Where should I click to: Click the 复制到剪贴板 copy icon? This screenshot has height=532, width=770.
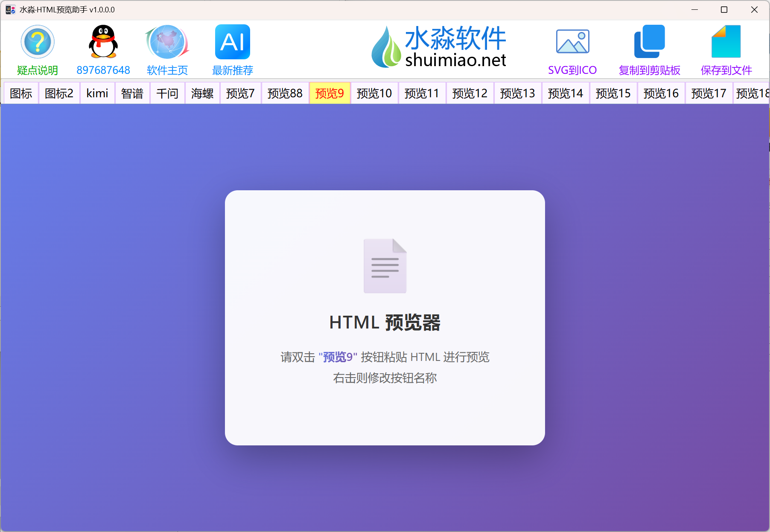[x=649, y=41]
